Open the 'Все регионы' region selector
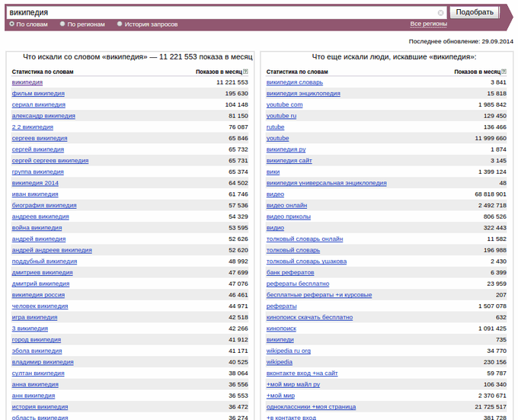 coord(428,24)
